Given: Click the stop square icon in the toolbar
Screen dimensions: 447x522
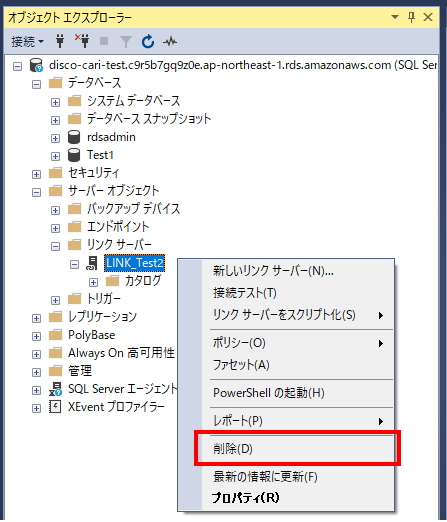Looking at the screenshot, I should [x=104, y=41].
